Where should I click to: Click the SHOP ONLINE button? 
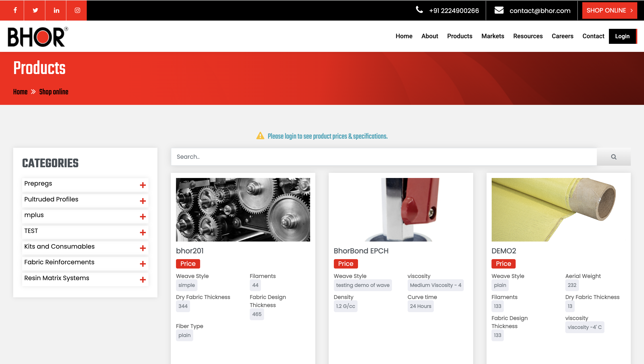coord(609,11)
